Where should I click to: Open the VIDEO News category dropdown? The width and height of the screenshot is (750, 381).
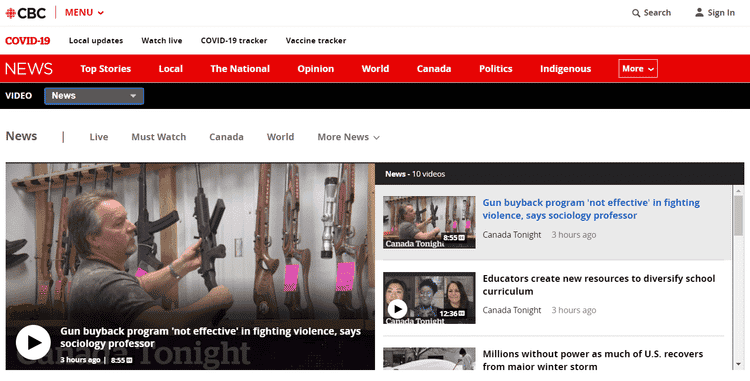click(94, 96)
